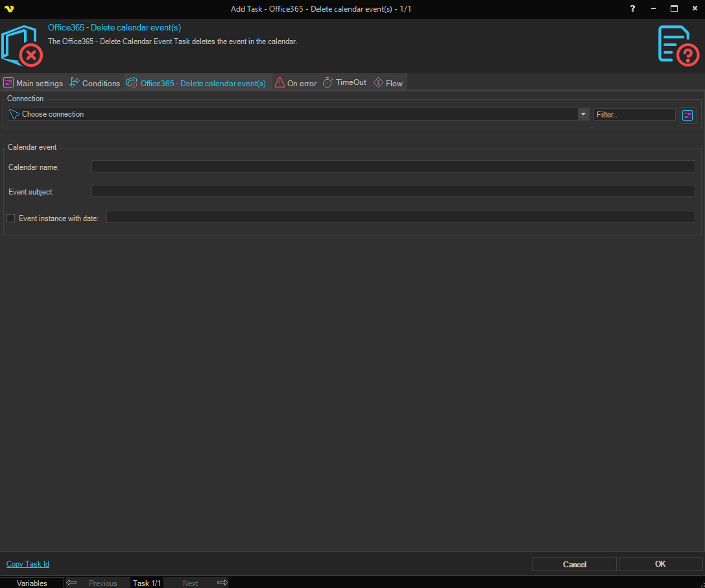Image resolution: width=705 pixels, height=588 pixels.
Task: Enable Event instance with date checkbox
Action: tap(10, 218)
